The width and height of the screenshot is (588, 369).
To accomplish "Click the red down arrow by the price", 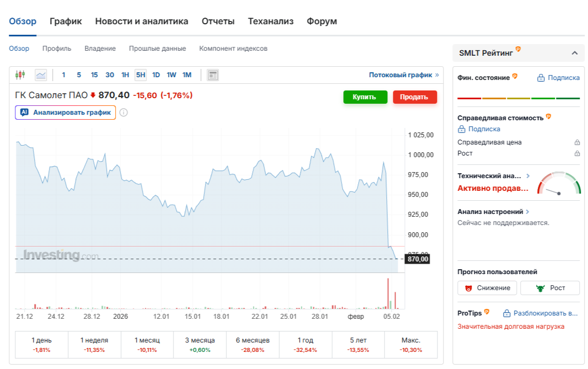I will point(93,95).
